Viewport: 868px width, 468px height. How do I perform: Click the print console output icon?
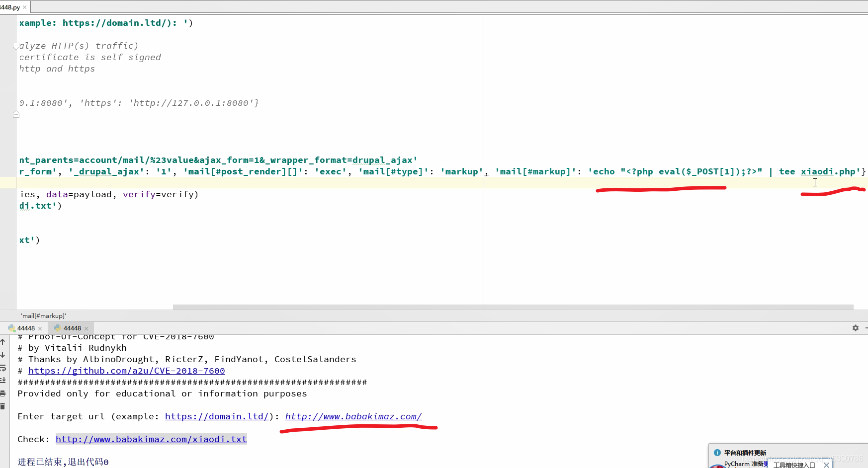pos(3,393)
